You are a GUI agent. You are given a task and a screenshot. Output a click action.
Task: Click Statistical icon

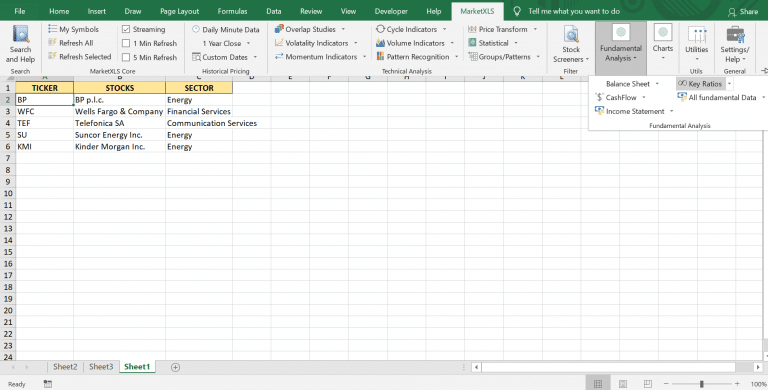click(x=472, y=43)
